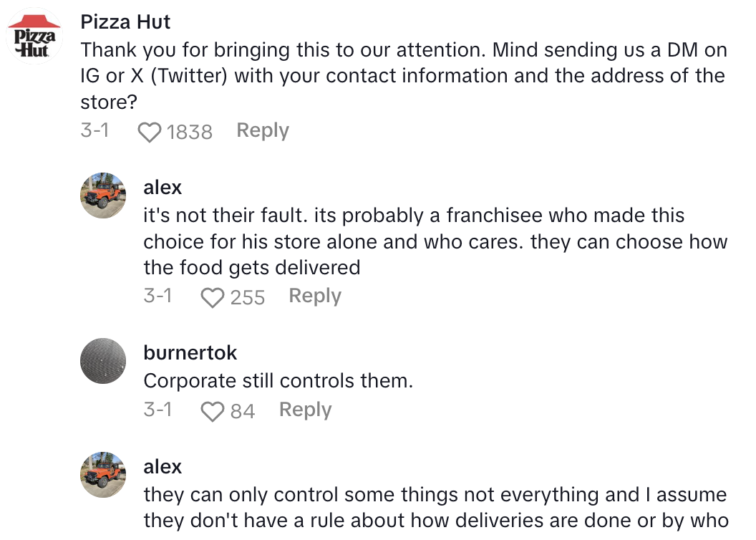
Task: Like the Pizza Hut comment with the heart icon
Action: [x=149, y=132]
